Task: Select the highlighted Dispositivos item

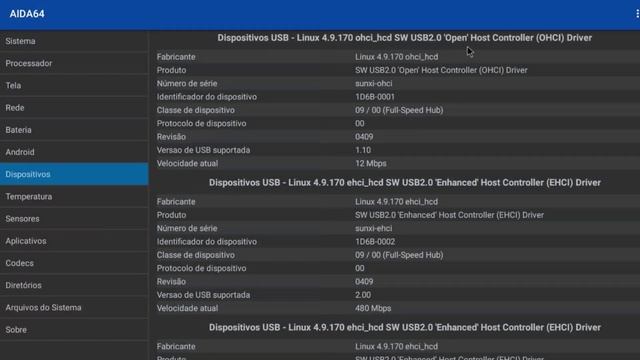Action: (74, 174)
